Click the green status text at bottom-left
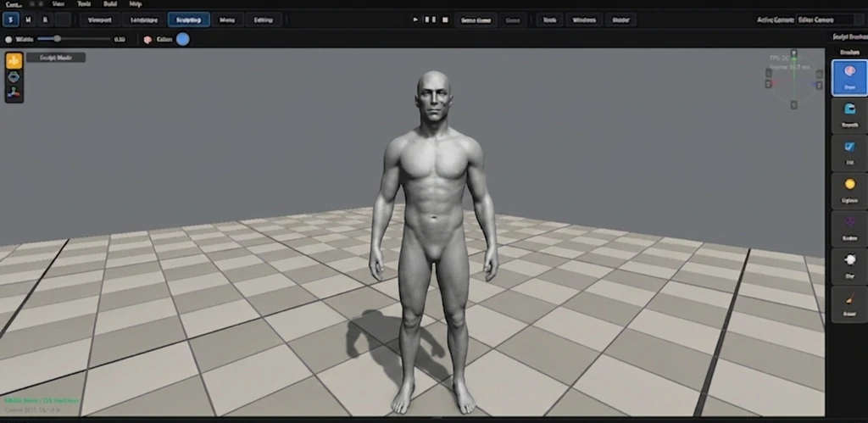Screen dimensions: 868x423 (x=42, y=400)
